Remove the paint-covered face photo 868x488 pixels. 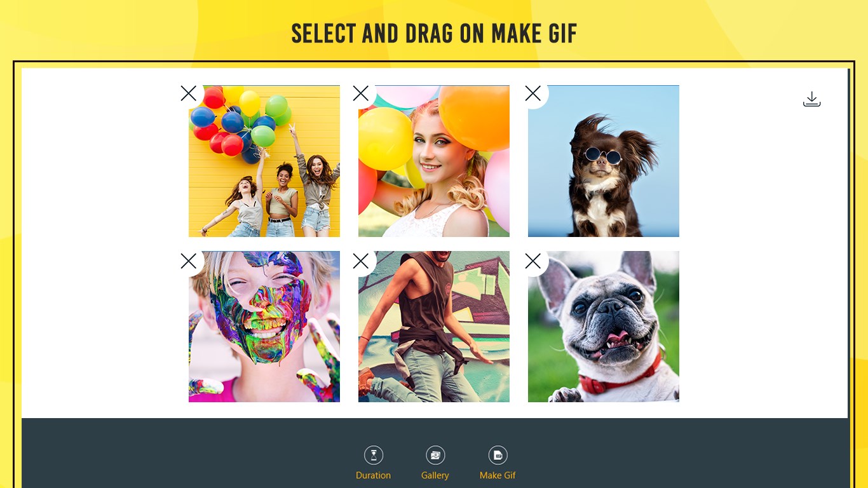[x=189, y=261]
